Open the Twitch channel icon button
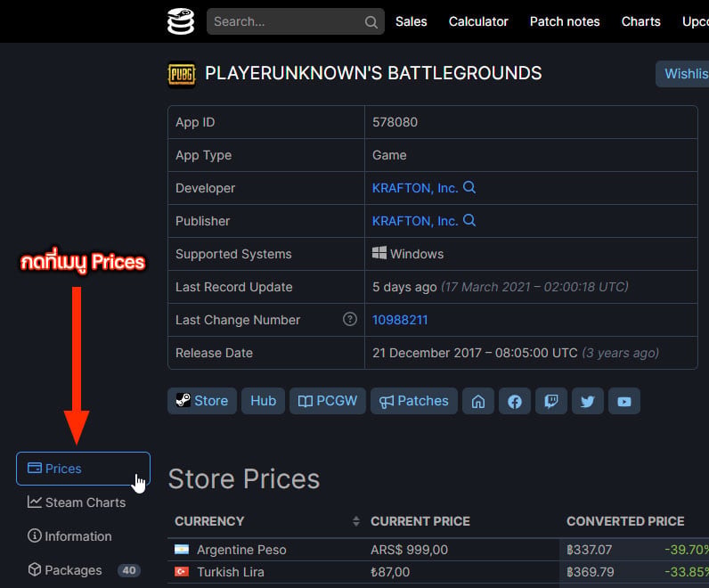Screen dimensions: 709x588 tap(551, 401)
